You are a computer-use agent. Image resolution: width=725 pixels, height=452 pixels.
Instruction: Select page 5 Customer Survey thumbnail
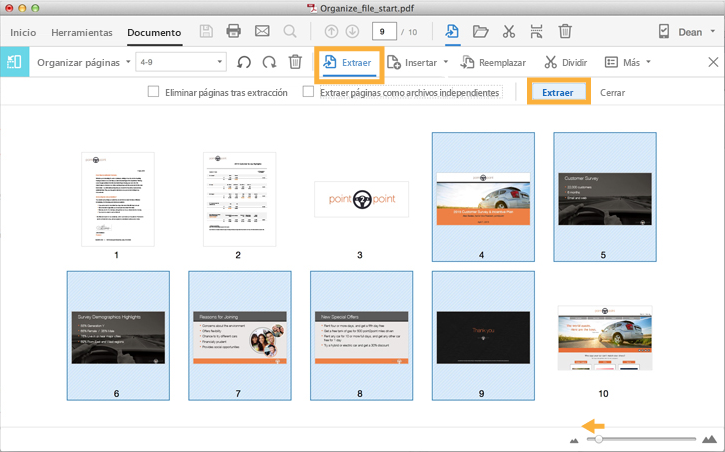click(605, 199)
